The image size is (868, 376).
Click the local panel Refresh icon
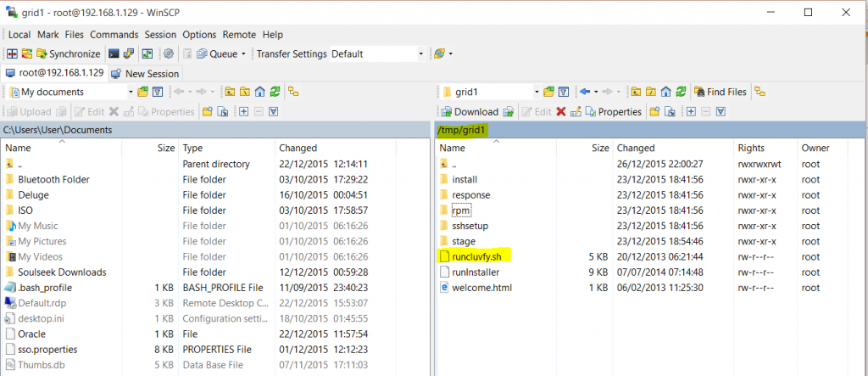coord(275,92)
